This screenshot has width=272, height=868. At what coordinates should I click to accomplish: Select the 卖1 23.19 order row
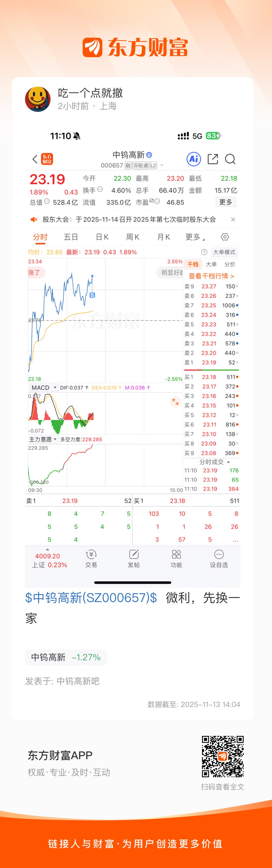point(212,363)
